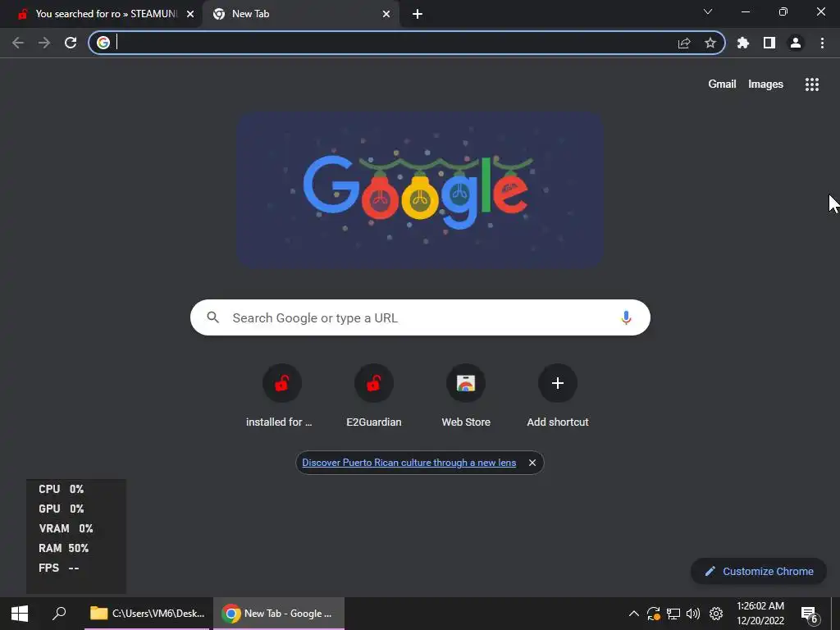Click the 'CPU 0%' overlay readout

click(x=61, y=489)
